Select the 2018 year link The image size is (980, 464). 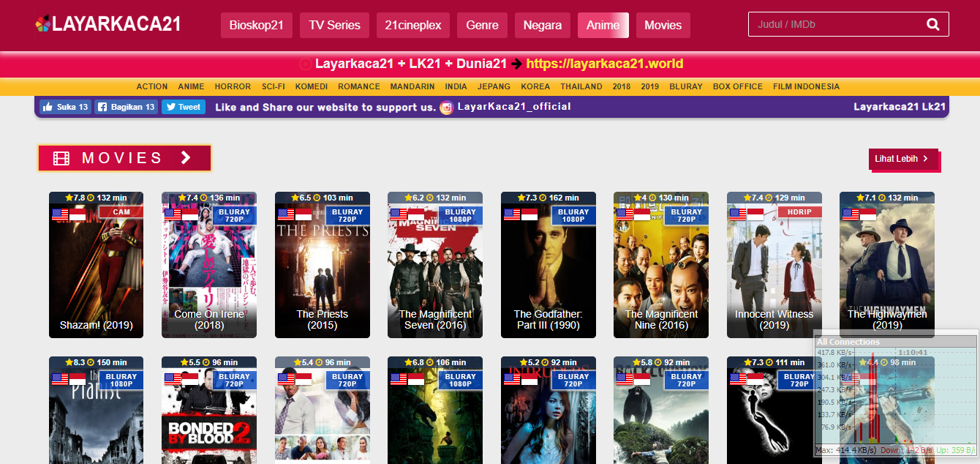pos(622,86)
